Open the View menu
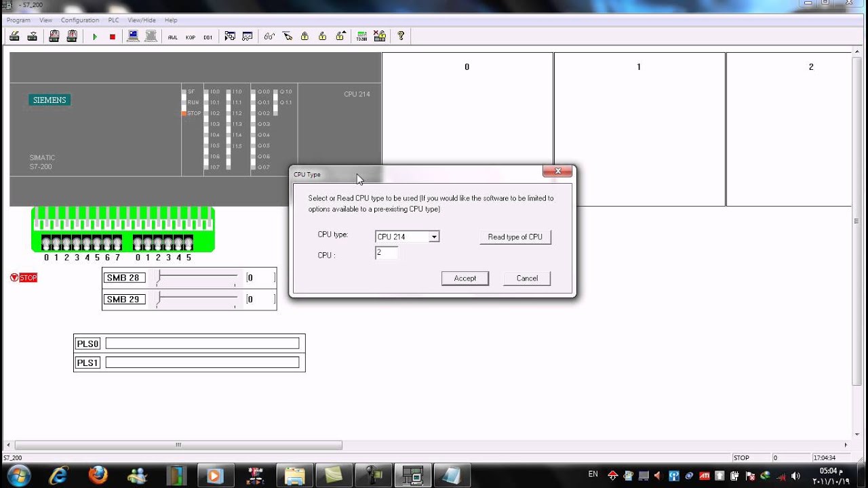 45,20
